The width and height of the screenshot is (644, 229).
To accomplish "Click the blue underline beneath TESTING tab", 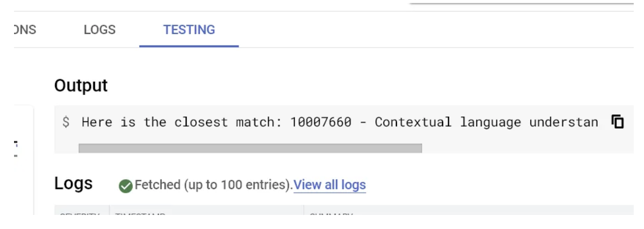I will coord(189,46).
